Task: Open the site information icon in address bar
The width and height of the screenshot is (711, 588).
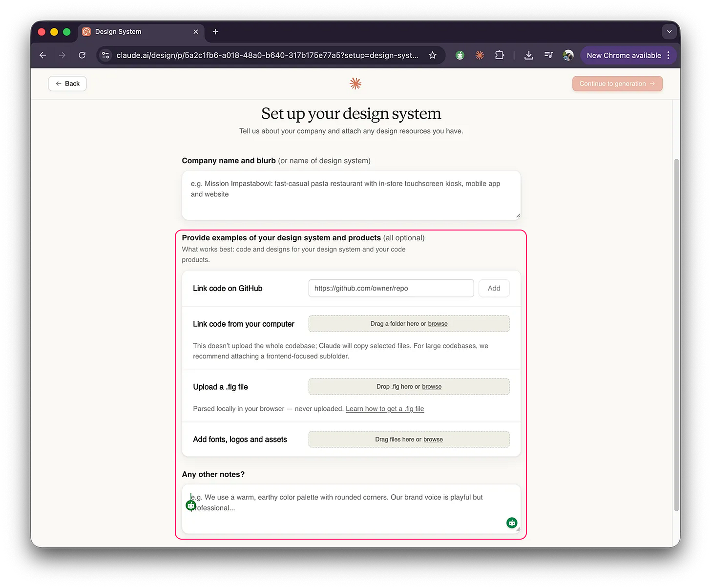Action: [105, 55]
